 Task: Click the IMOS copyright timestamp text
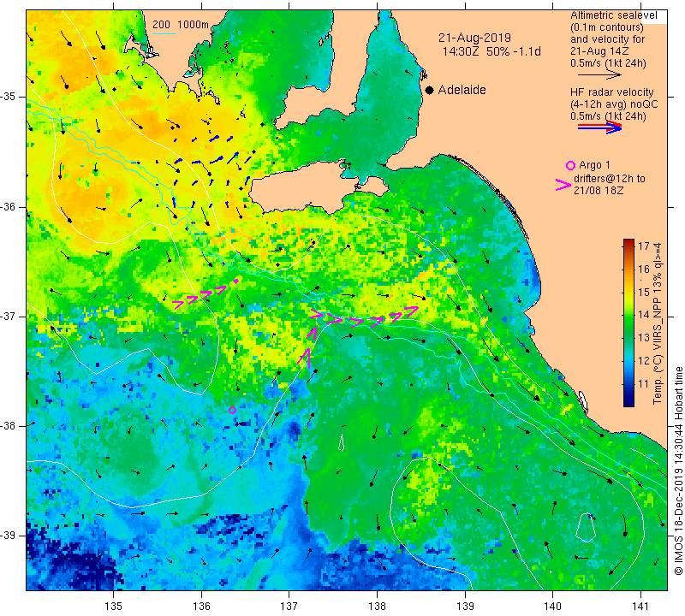click(678, 471)
